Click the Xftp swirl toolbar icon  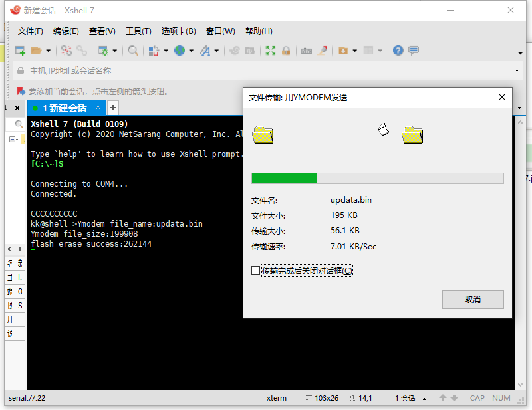(x=235, y=51)
